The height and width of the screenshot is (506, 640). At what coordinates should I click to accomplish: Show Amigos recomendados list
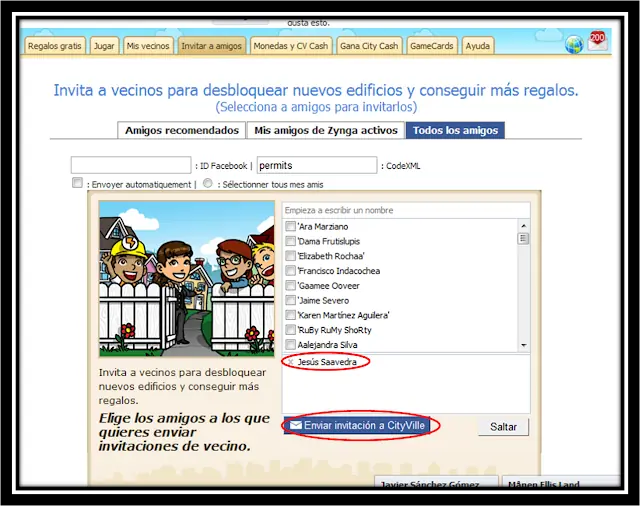pyautogui.click(x=182, y=130)
